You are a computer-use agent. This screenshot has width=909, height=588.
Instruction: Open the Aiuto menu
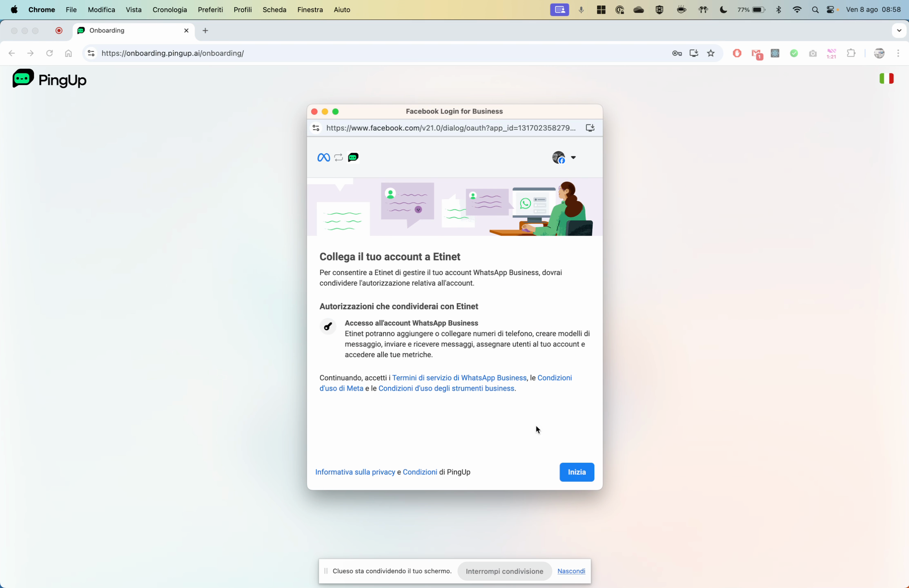[342, 10]
